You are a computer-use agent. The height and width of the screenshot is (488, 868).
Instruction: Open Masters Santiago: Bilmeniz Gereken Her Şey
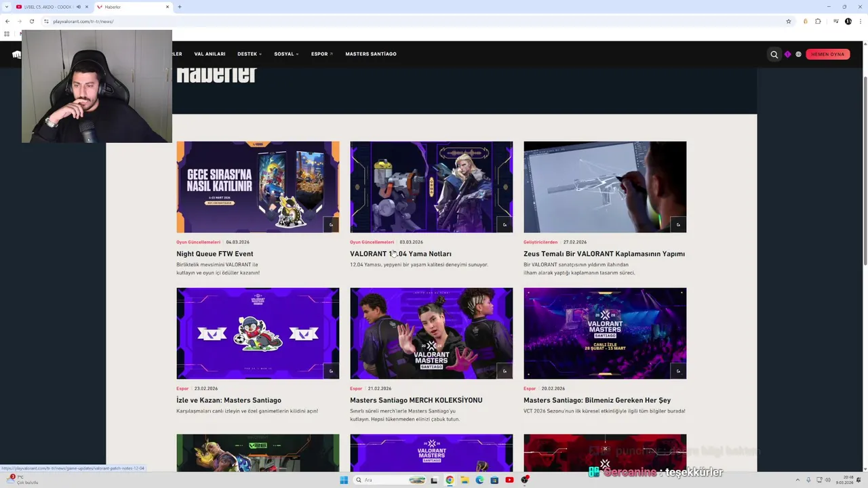click(x=597, y=401)
